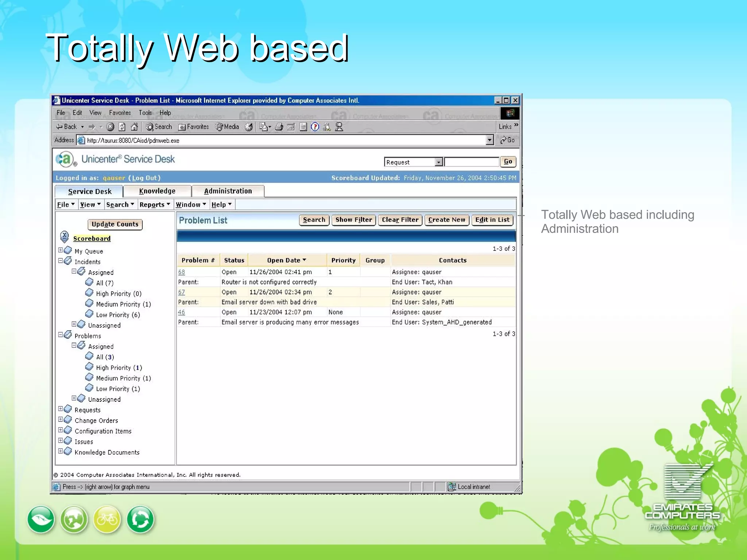Open the Media toolbar button
The image size is (747, 560).
pos(227,127)
